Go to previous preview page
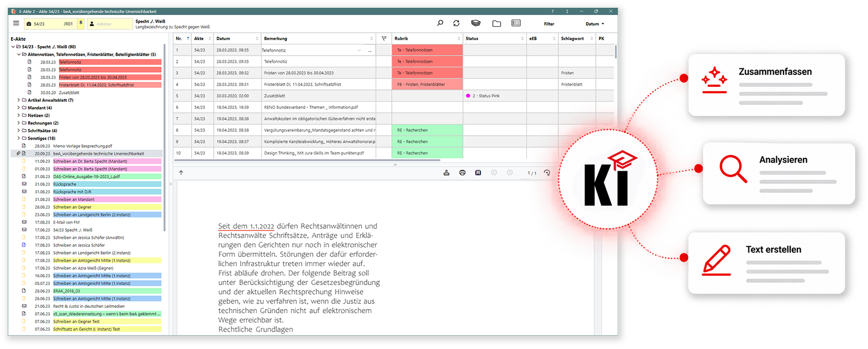The width and height of the screenshot is (868, 349). coord(494,173)
